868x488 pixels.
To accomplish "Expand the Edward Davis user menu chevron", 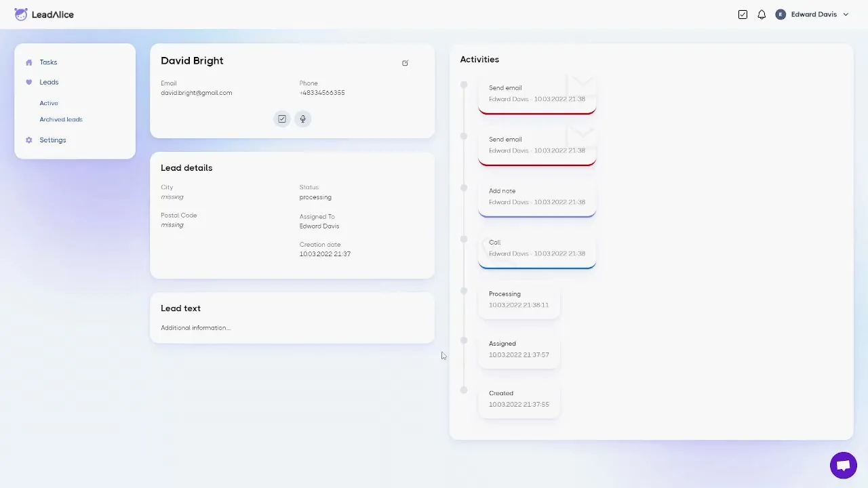I will tap(846, 14).
